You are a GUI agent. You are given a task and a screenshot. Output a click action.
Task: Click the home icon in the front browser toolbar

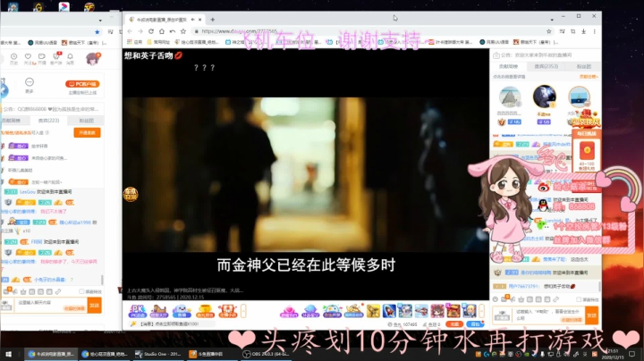(x=162, y=31)
